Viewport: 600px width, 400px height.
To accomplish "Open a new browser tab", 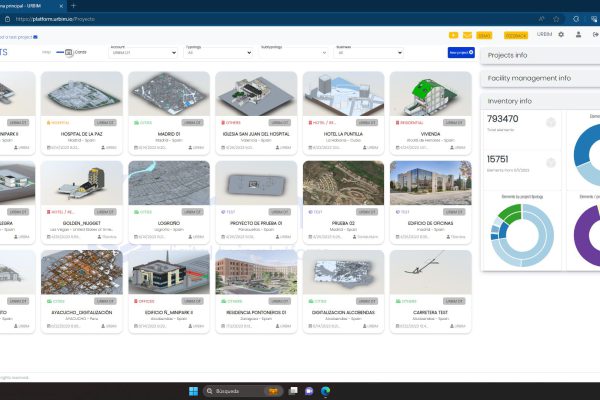I will click(x=73, y=6).
